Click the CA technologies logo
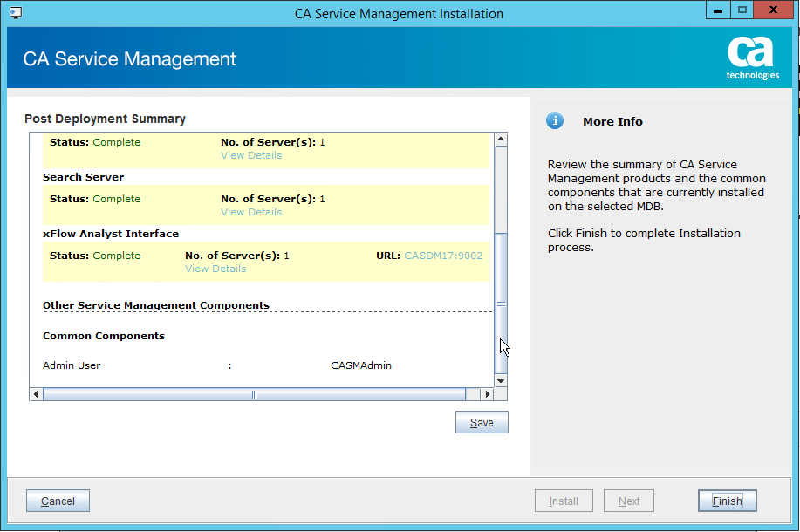This screenshot has width=800, height=532. pos(751,58)
